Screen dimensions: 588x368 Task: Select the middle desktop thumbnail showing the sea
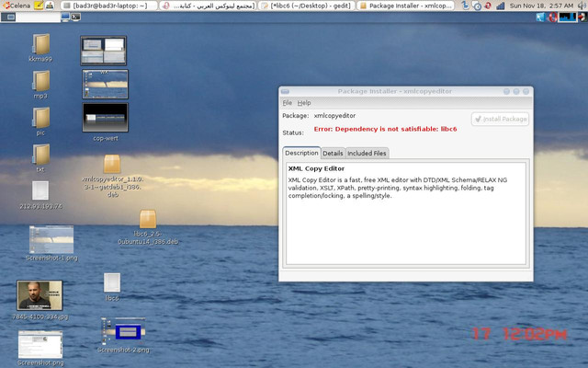click(x=105, y=84)
